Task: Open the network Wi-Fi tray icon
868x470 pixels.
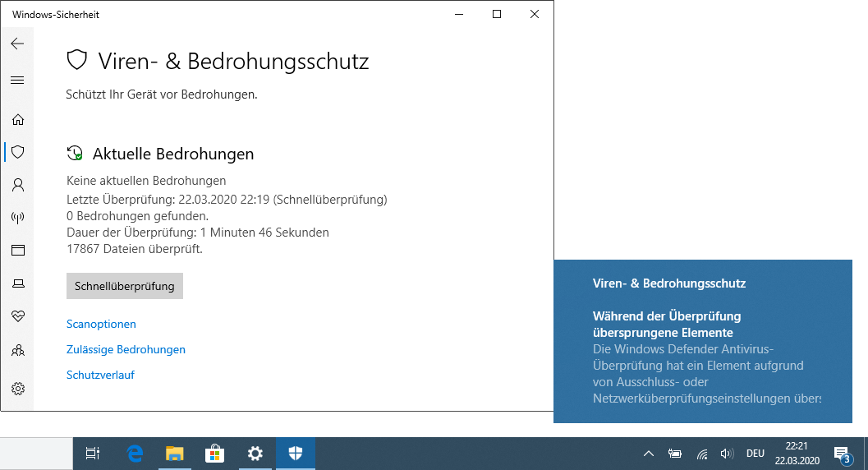Action: [x=702, y=454]
